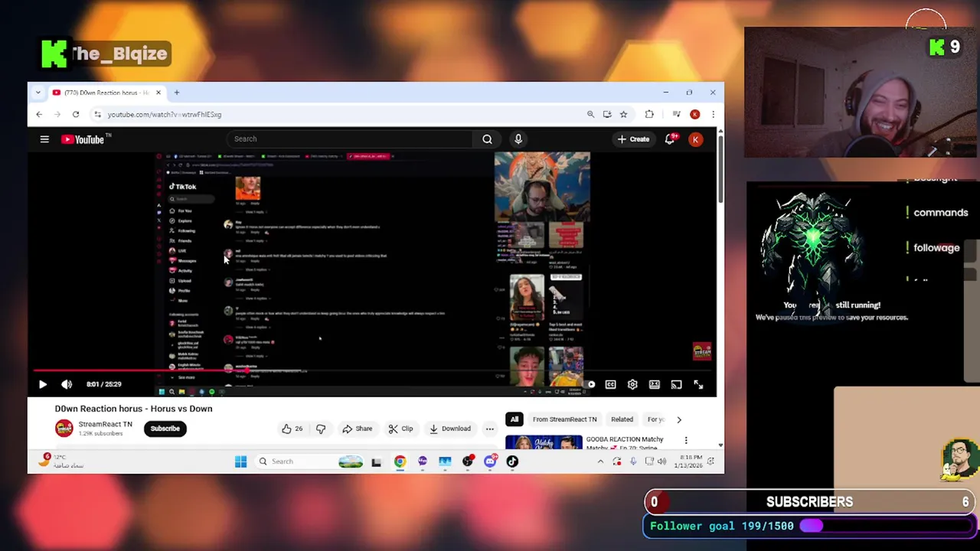Show hidden system tray icons chevron

coord(600,461)
